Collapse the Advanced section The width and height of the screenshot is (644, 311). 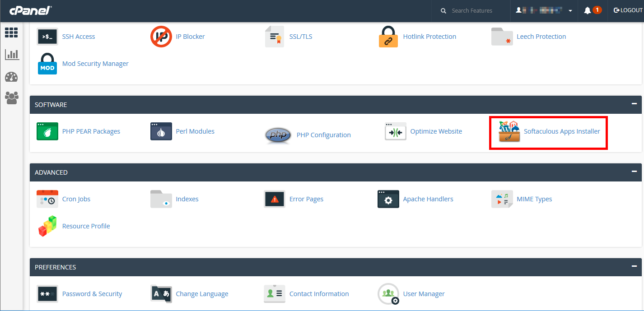pos(634,172)
